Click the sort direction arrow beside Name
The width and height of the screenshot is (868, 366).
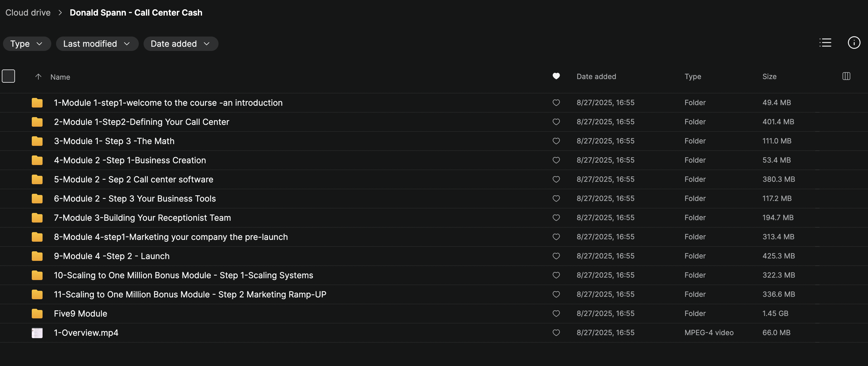pyautogui.click(x=38, y=77)
